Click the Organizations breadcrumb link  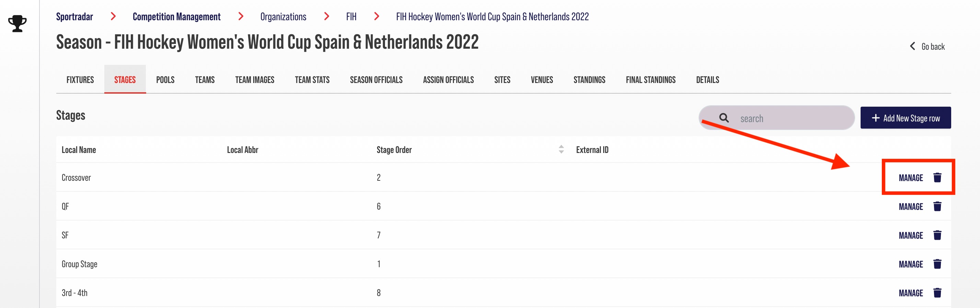[283, 17]
